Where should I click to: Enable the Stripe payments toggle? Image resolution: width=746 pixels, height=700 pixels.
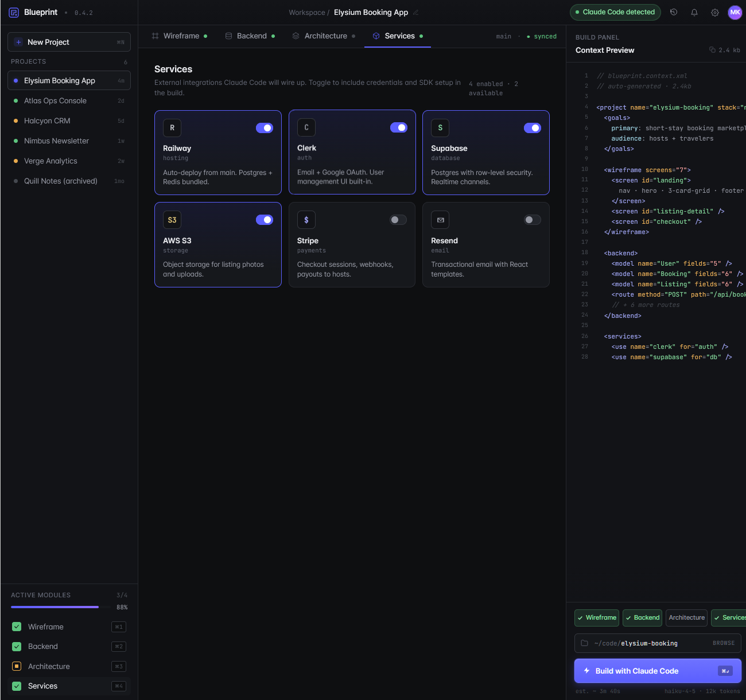(x=398, y=220)
